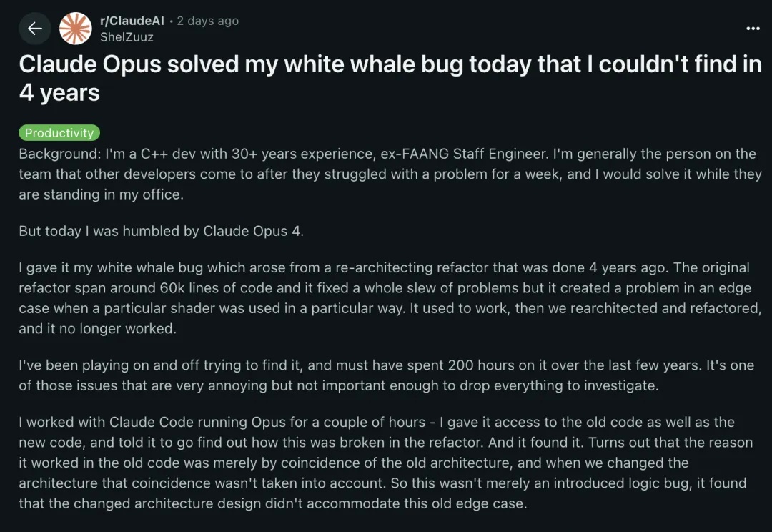Click the '4 years' line of the title
The height and width of the screenshot is (532, 772).
[59, 93]
